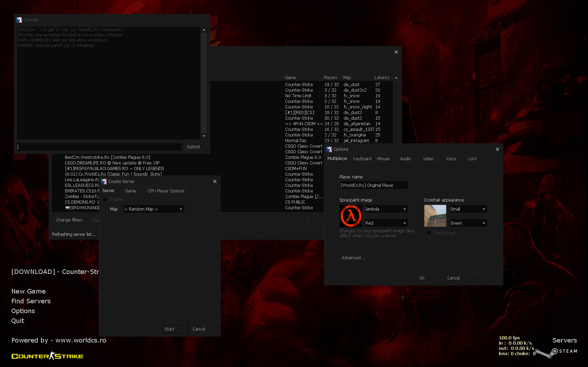Sort server list by Latency column

tap(383, 78)
